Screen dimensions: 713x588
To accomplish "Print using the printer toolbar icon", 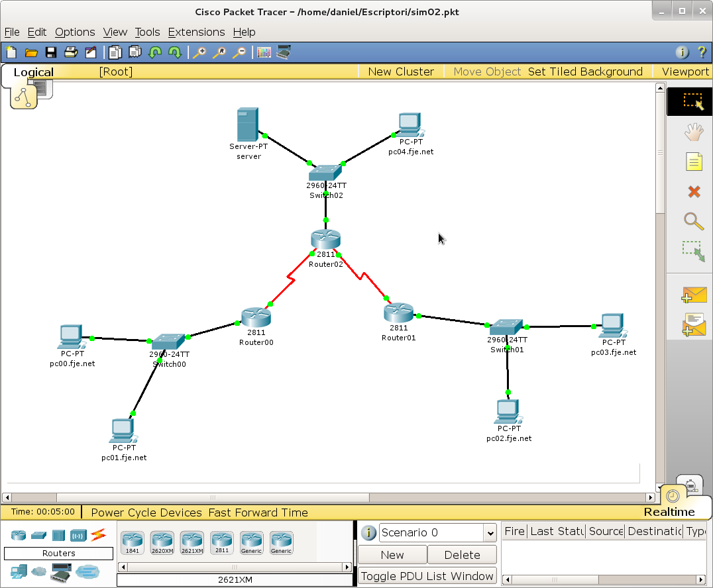I will [71, 53].
